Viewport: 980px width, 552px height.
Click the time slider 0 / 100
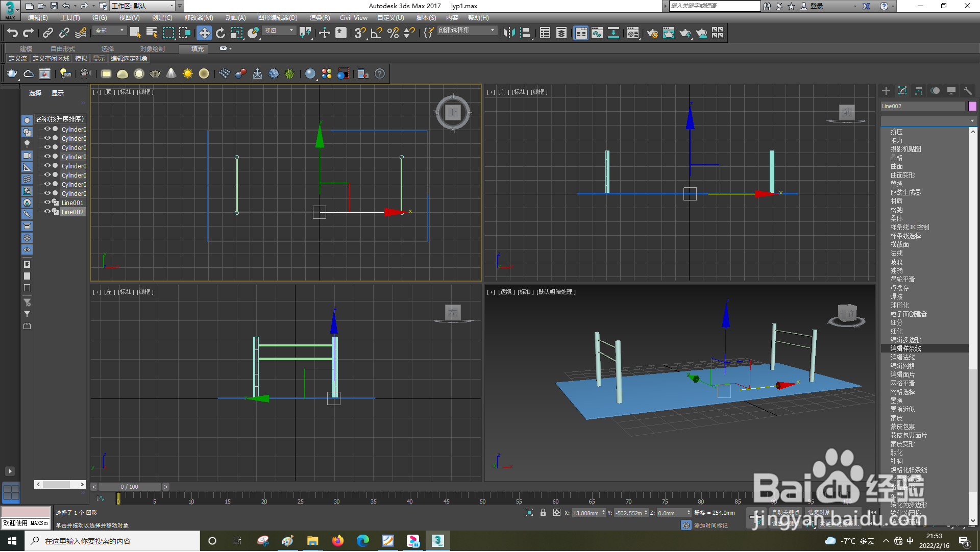pos(130,487)
